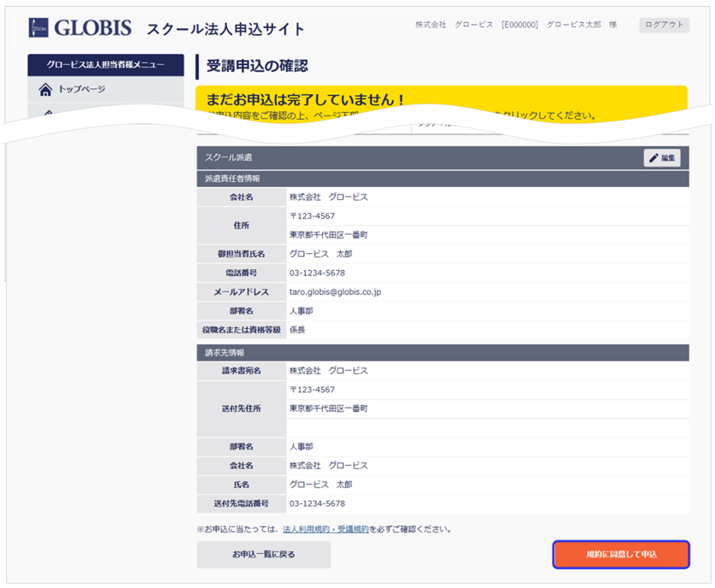
Task: Click the 送付先住所 label
Action: 241,409
